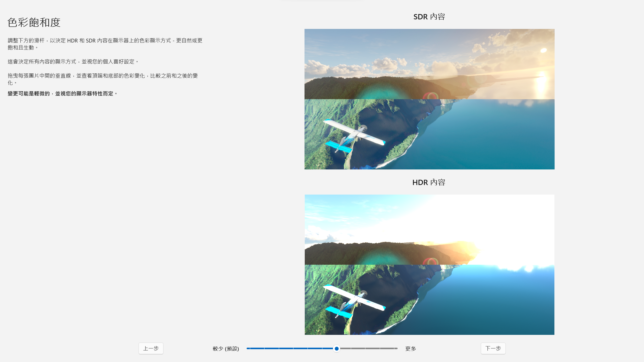Click the 上一步 (Previous) button
This screenshot has height=362, width=644.
point(151,348)
